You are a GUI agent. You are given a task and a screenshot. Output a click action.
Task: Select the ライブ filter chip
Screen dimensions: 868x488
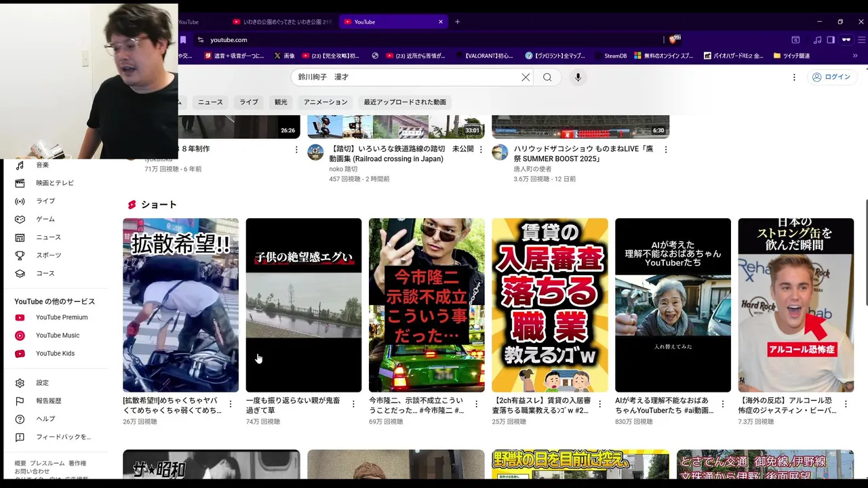249,102
